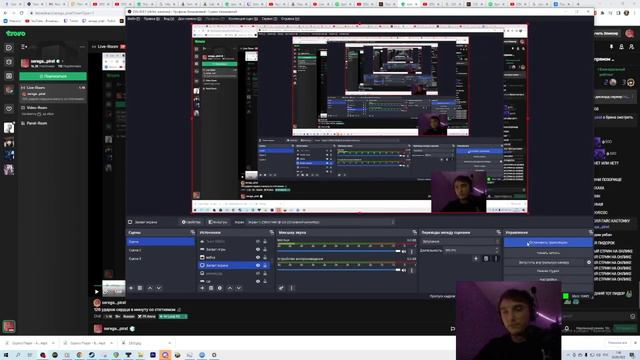The height and width of the screenshot is (360, 640).
Task: Click Start recording button in OBS controls
Action: [x=548, y=253]
